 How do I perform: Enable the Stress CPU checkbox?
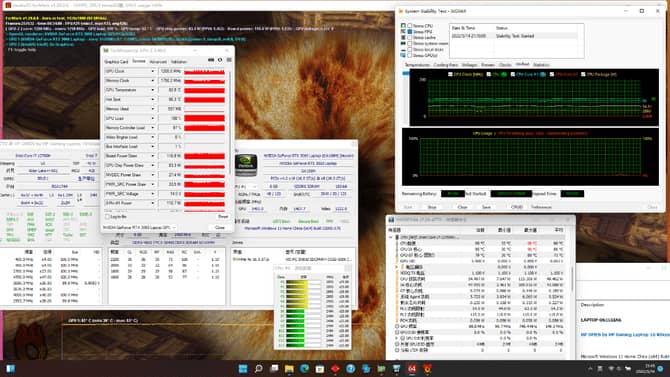pos(410,26)
